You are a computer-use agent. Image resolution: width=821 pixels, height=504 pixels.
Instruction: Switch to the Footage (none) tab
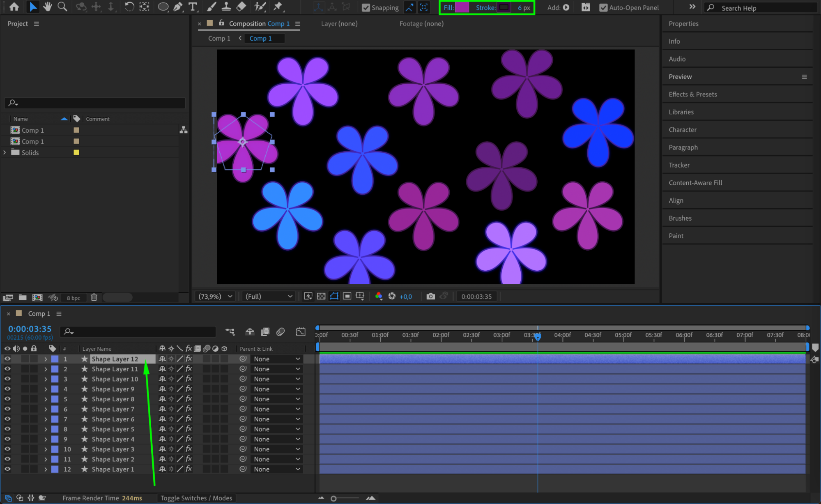421,24
